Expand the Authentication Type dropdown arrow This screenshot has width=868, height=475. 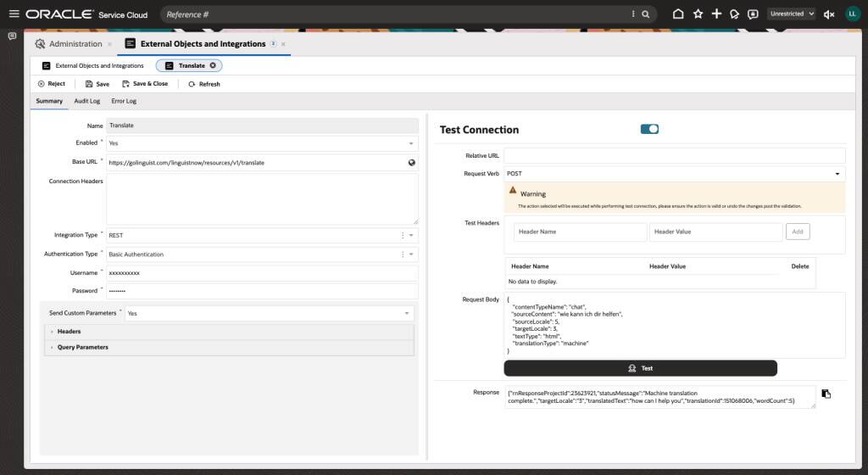(411, 254)
